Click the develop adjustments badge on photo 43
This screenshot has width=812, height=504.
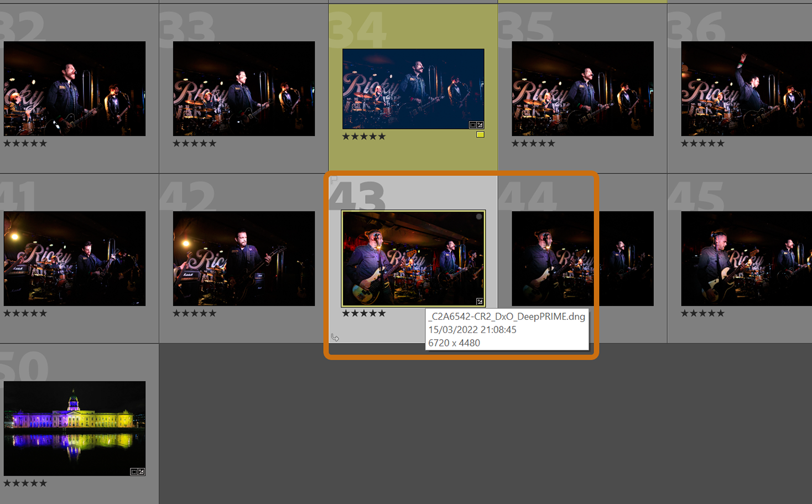(x=480, y=302)
